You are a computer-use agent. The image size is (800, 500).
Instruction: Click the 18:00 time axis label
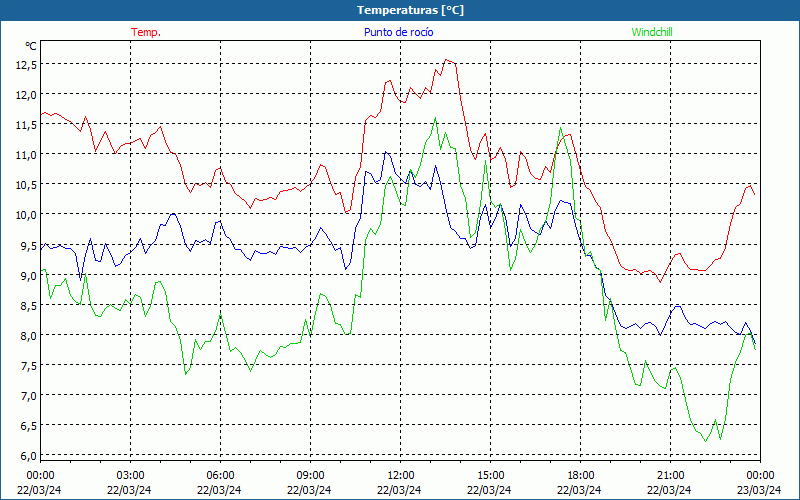click(581, 476)
